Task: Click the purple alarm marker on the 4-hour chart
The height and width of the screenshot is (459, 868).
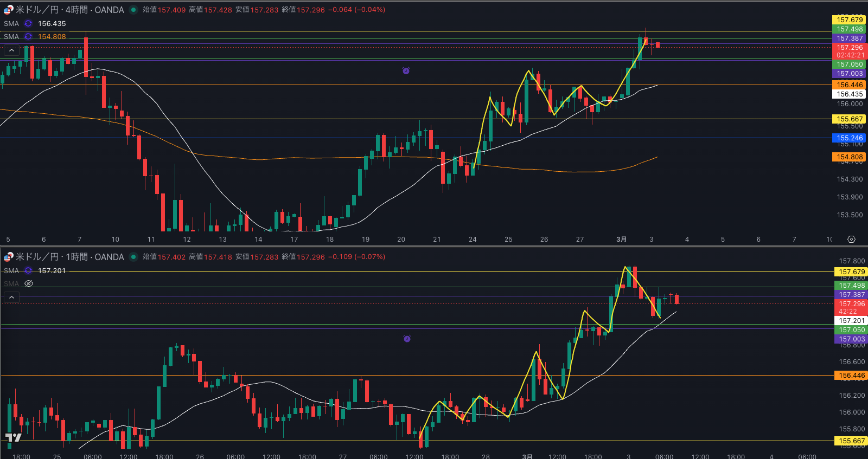Action: [x=406, y=70]
